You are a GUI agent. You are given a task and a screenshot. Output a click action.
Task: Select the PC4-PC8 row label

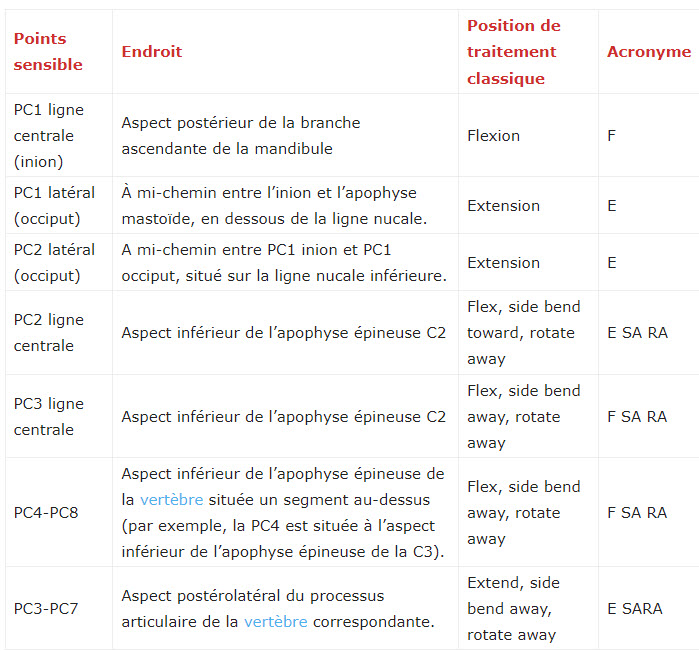point(46,513)
